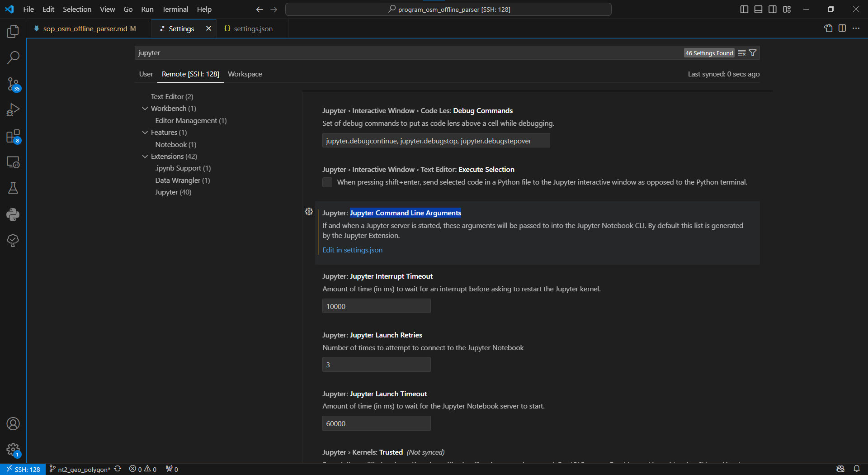
Task: Open the Terminal menu
Action: (x=175, y=9)
